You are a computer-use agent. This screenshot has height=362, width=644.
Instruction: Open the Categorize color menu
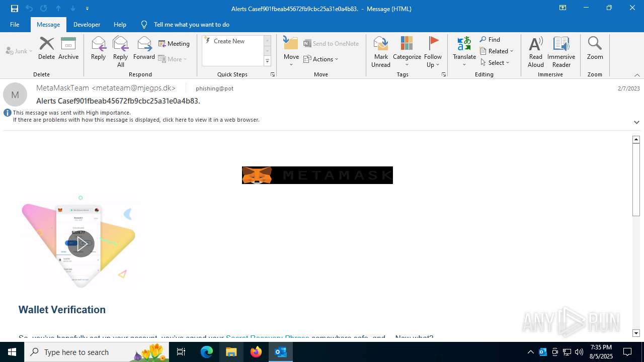click(x=407, y=52)
